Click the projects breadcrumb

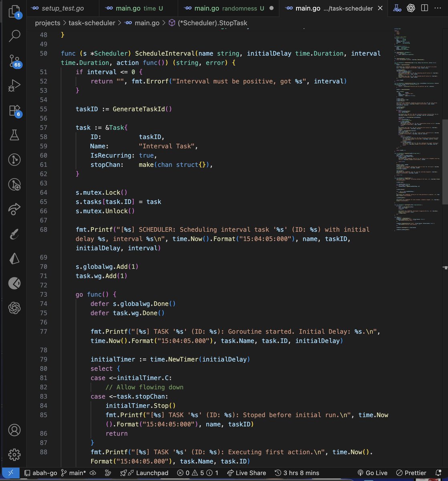coord(47,23)
